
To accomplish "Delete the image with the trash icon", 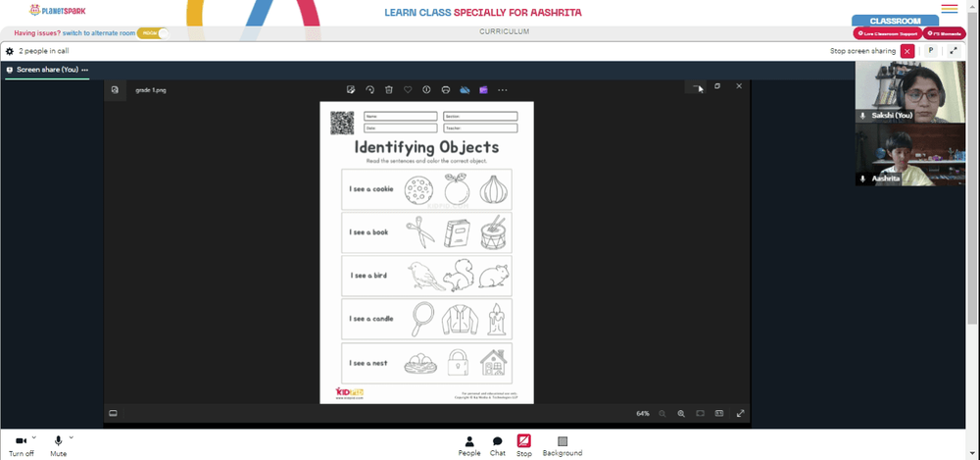I will [389, 89].
